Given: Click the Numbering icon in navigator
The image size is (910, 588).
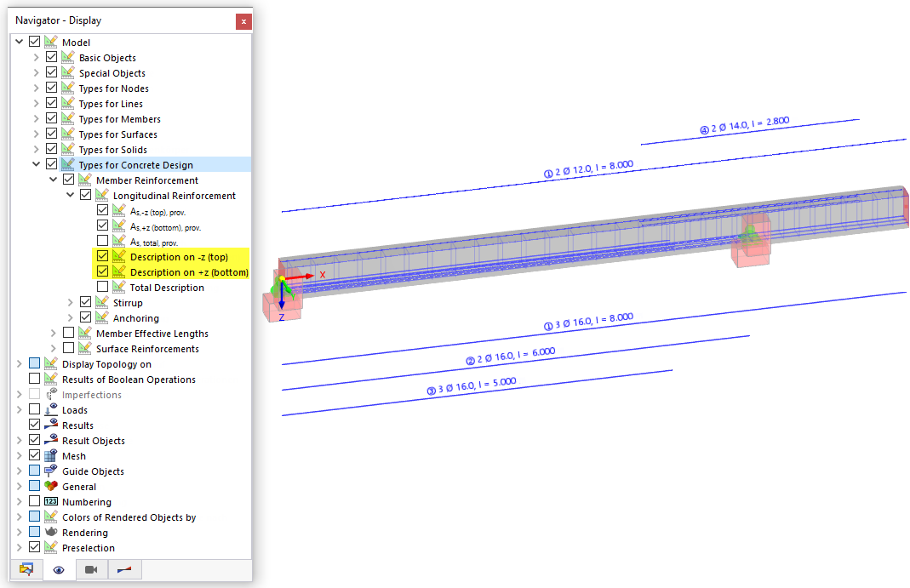Looking at the screenshot, I should 50,501.
